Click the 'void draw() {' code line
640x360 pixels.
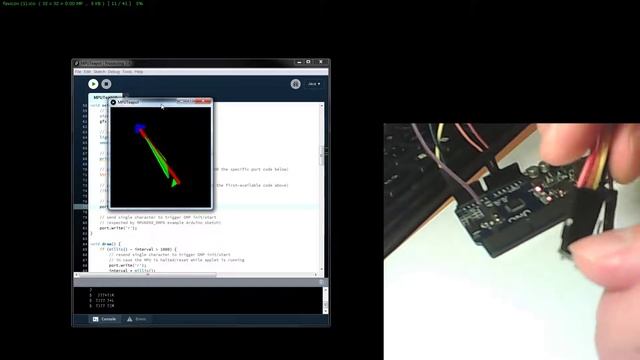[x=106, y=244]
